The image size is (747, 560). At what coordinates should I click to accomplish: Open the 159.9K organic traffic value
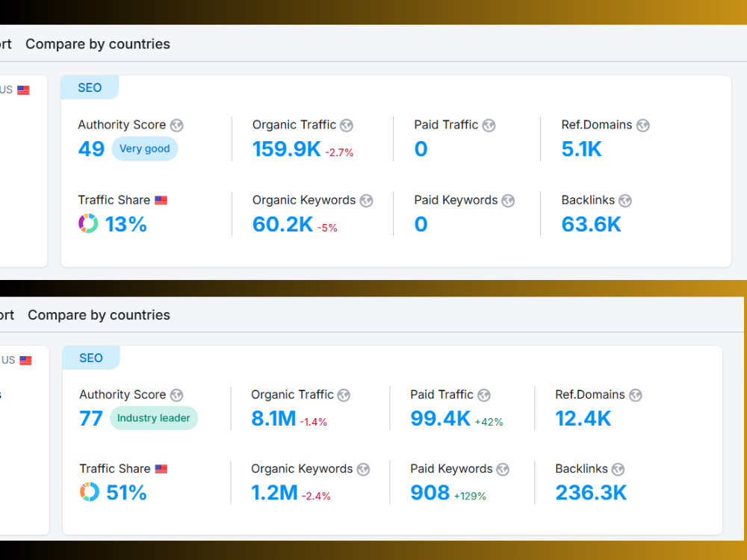coord(287,149)
